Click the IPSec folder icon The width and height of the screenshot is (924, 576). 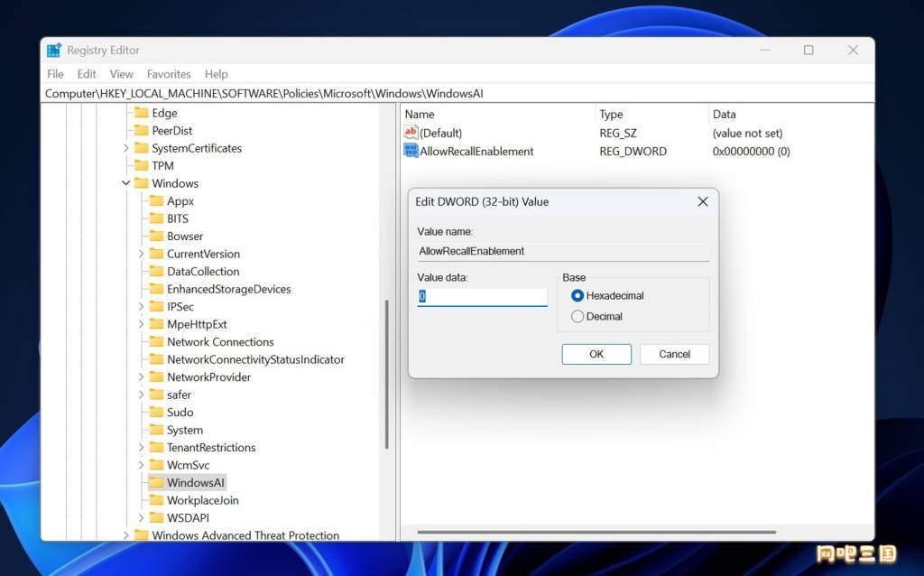pos(156,307)
